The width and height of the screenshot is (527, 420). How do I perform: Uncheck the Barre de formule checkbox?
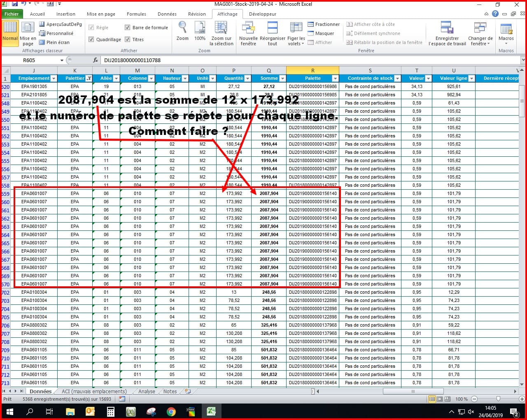coord(128,28)
